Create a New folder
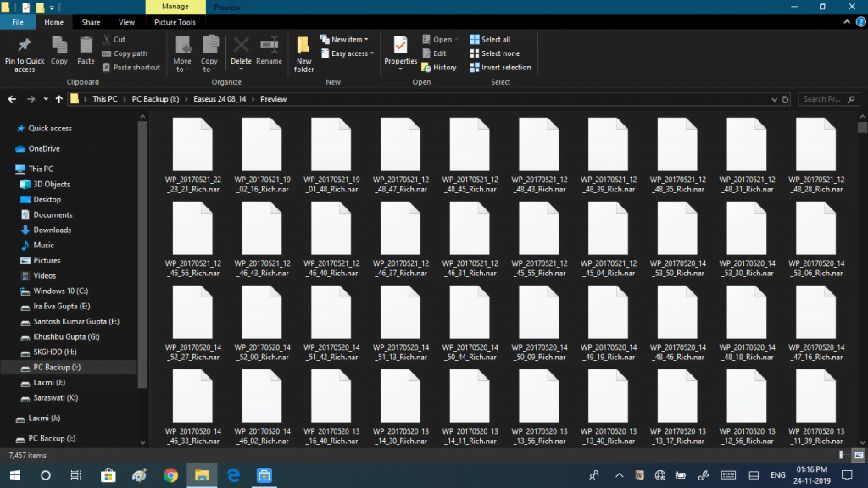Image resolution: width=868 pixels, height=488 pixels. click(304, 54)
